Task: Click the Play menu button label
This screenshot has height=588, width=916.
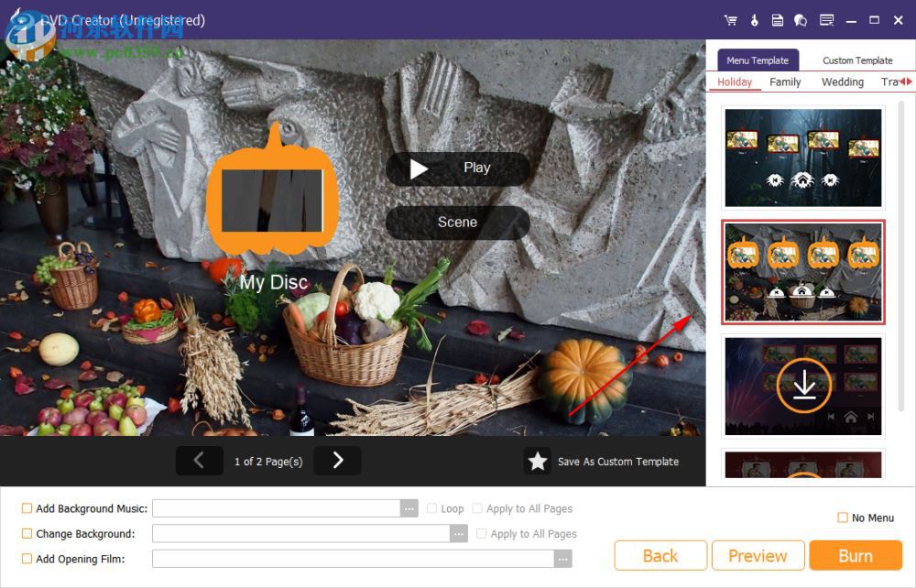Action: coord(476,169)
